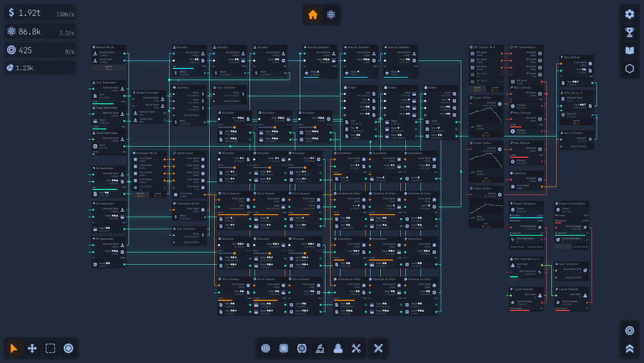Open the globe network category
Viewport: 644px width, 363px height.
tap(266, 348)
